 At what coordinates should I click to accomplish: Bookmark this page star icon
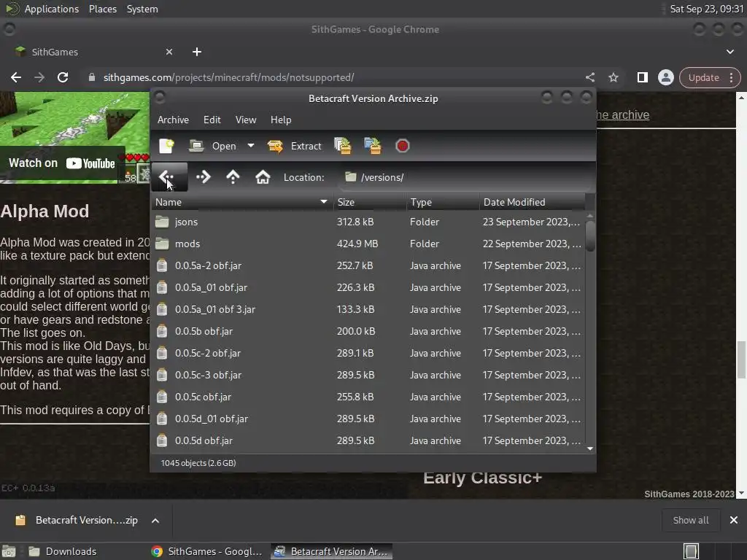(x=613, y=77)
